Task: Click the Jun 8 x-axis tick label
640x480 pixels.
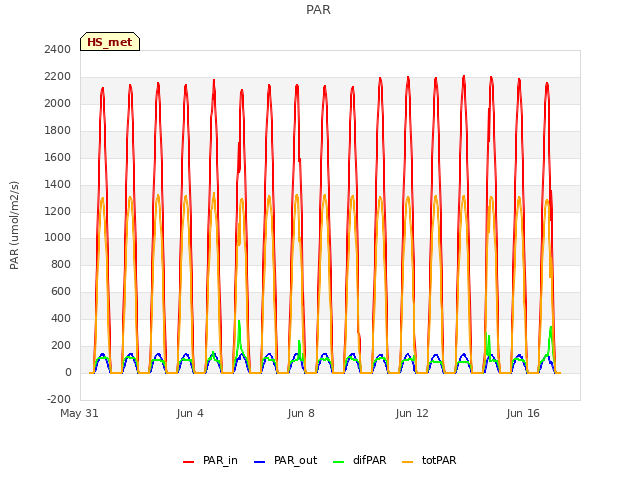Action: click(301, 413)
